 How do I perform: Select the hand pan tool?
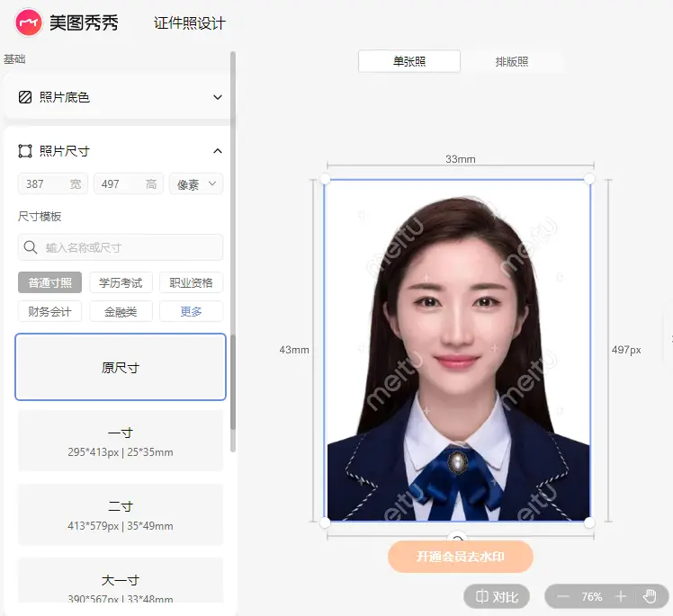pyautogui.click(x=651, y=597)
